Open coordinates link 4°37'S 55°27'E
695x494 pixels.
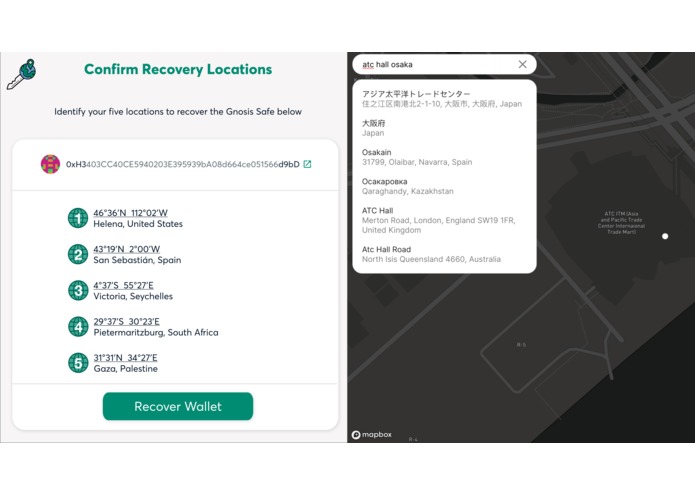(123, 285)
